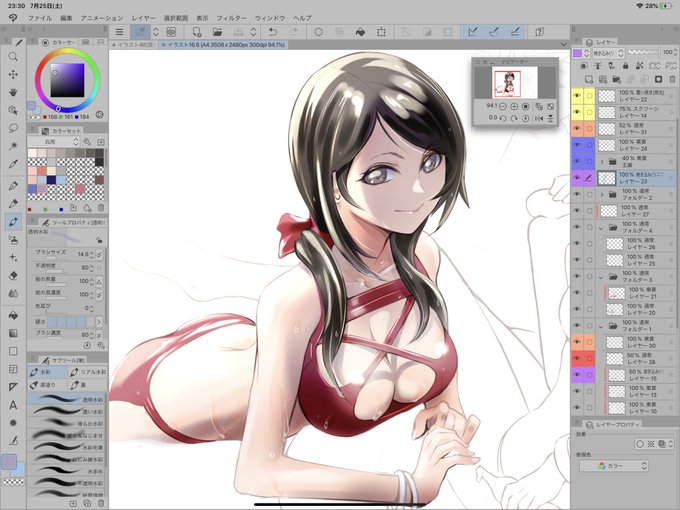
Task: Expand the 主線 layer folder
Action: coord(602,161)
